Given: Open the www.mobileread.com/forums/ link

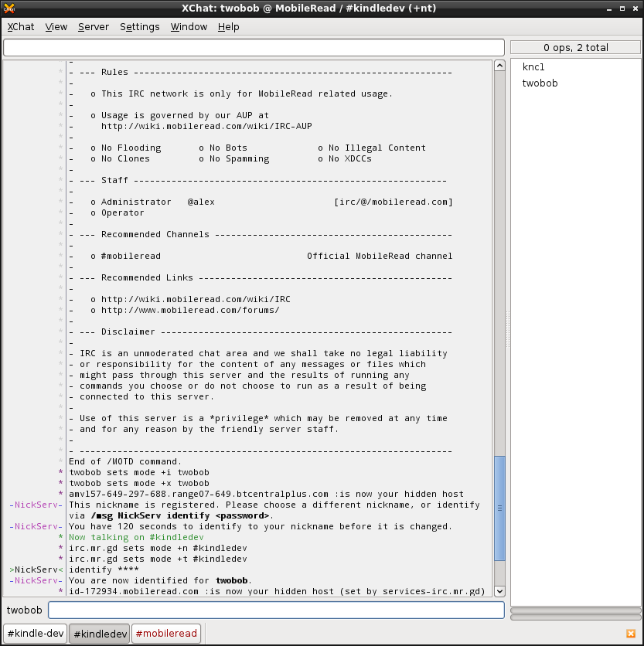Looking at the screenshot, I should [x=190, y=310].
